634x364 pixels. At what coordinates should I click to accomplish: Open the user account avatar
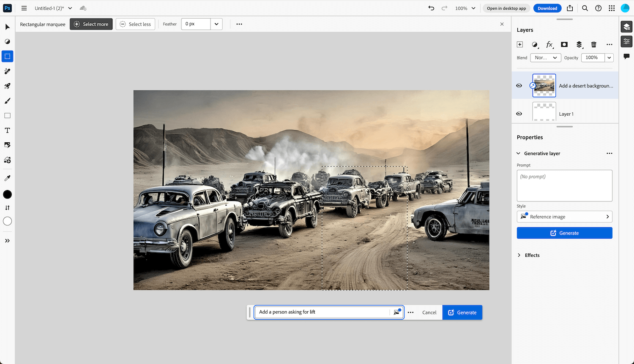coord(625,8)
